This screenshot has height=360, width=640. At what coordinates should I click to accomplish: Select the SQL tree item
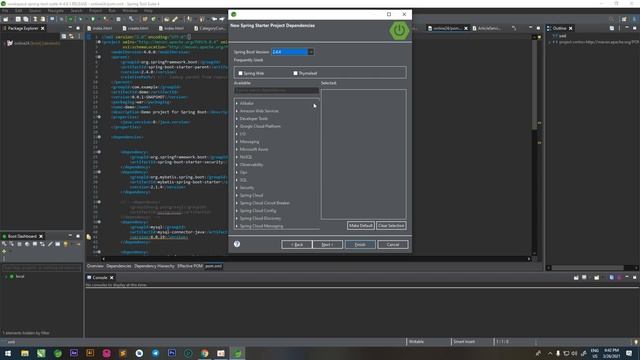tap(243, 180)
